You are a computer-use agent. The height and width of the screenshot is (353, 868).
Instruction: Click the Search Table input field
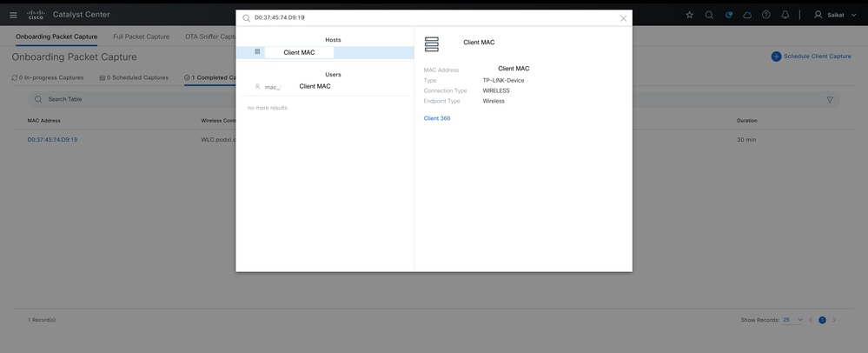tap(133, 99)
